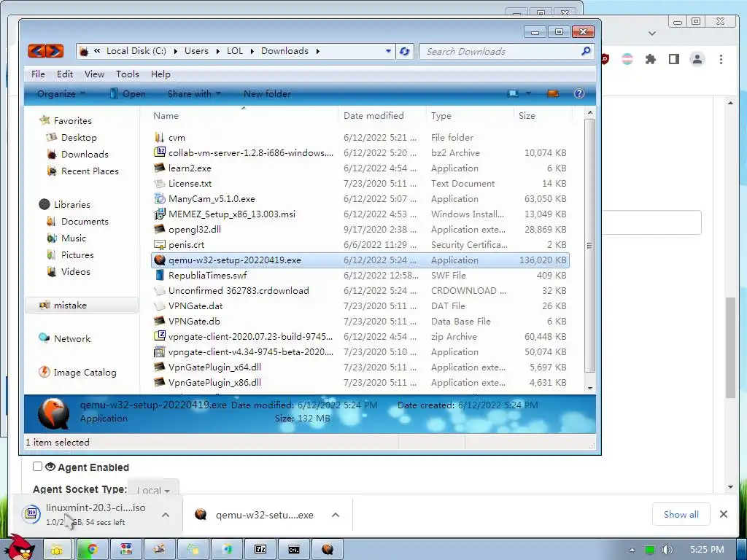This screenshot has height=560, width=747.
Task: Open the address bar history dropdown
Action: pyautogui.click(x=388, y=51)
